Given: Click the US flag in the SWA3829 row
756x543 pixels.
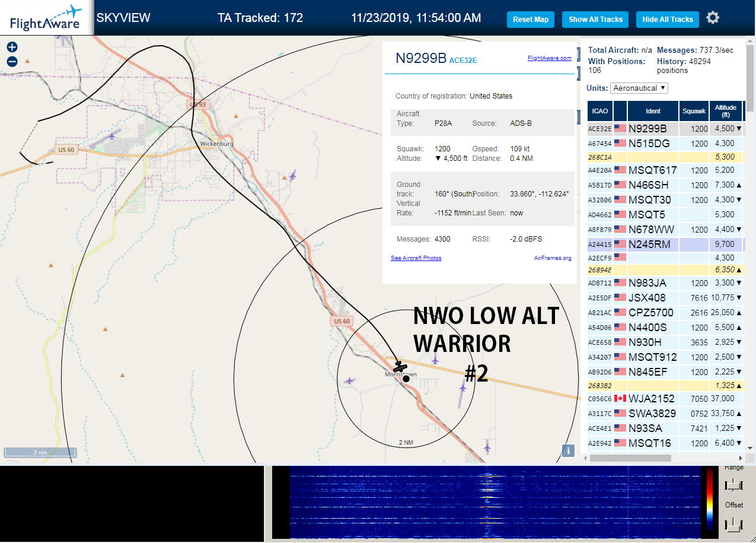Looking at the screenshot, I should [620, 413].
